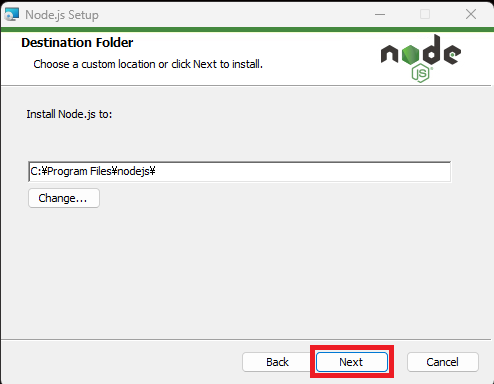Click the 'Node.js Setup' window title
This screenshot has height=384, width=494.
62,15
